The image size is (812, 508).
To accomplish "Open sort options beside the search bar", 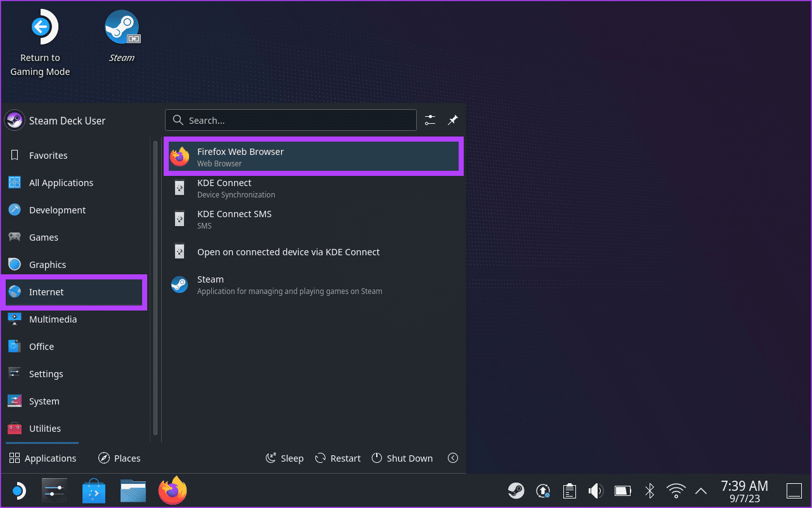I will 429,120.
